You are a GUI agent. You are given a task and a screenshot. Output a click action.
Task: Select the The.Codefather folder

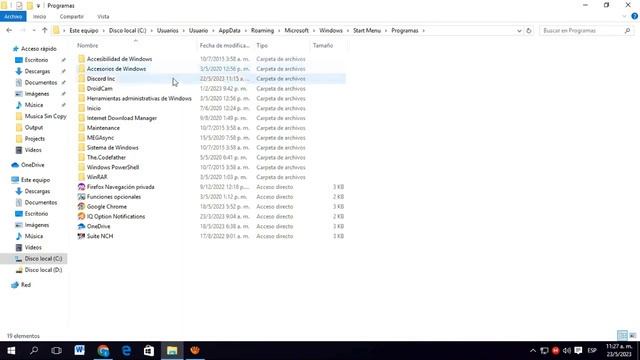pos(106,158)
